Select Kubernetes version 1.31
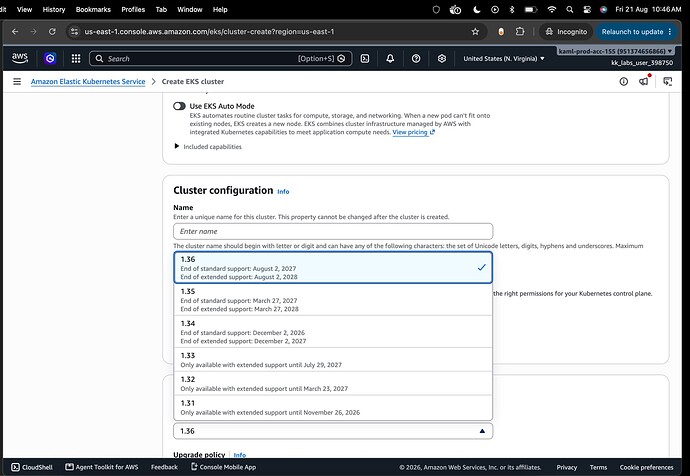The width and height of the screenshot is (690, 476). pos(333,407)
